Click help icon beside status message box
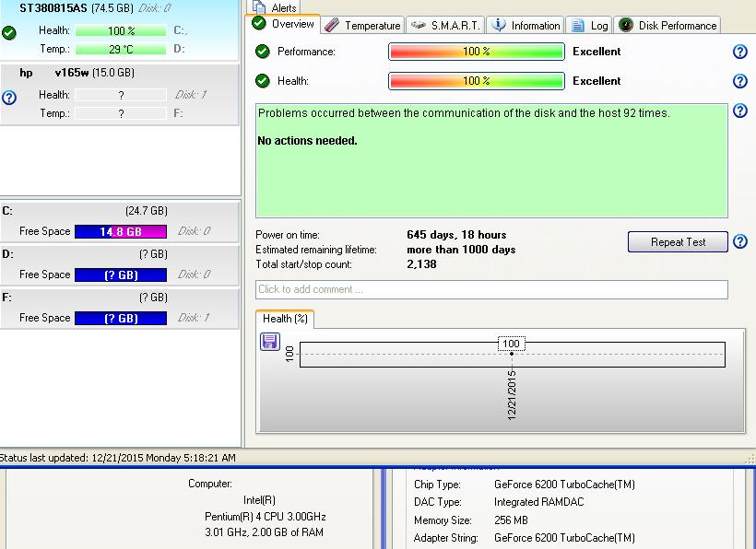This screenshot has height=549, width=756. coord(739,111)
